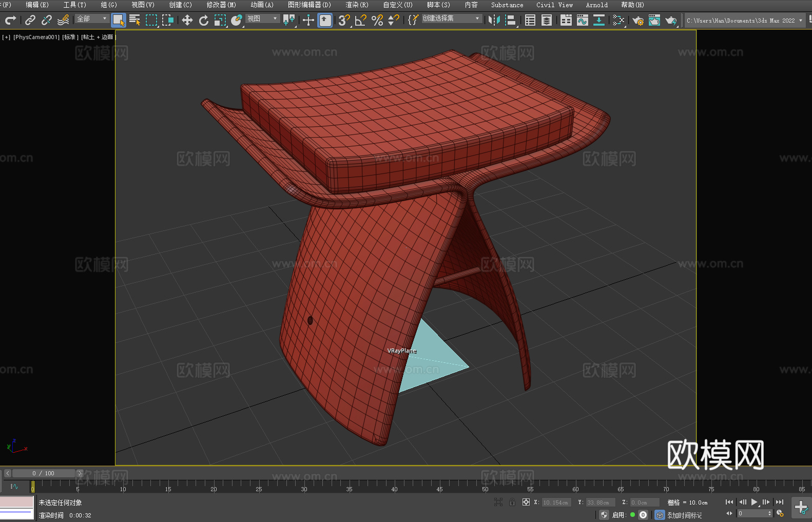Click Render Production teapot icon
The height and width of the screenshot is (522, 812).
pos(671,20)
